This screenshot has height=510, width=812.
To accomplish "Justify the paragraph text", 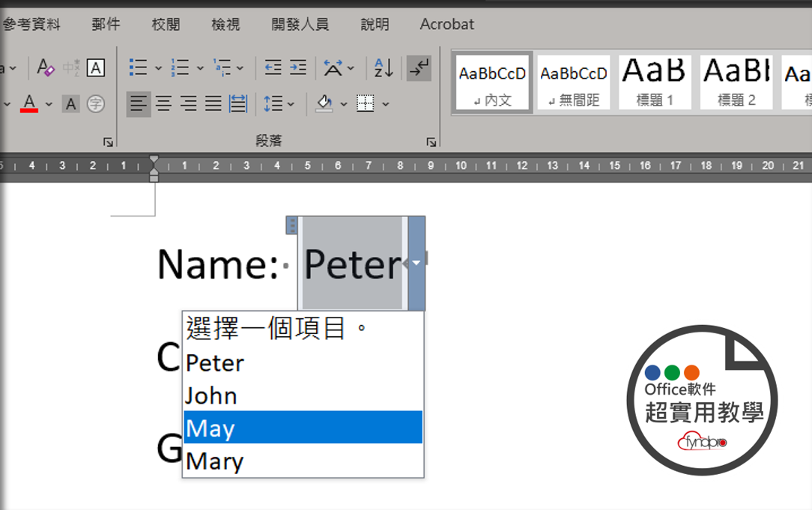I will point(213,104).
